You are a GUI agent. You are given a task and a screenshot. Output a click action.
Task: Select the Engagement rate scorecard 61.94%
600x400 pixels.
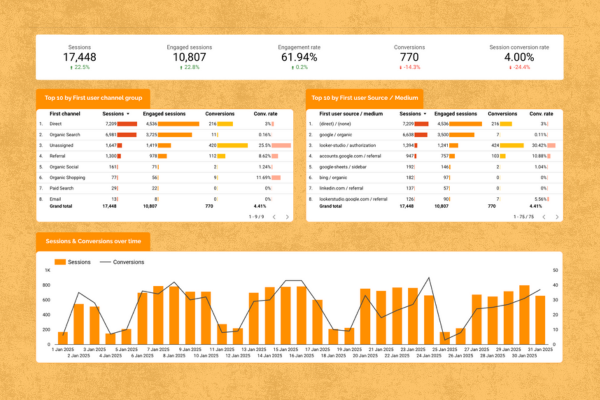[300, 59]
